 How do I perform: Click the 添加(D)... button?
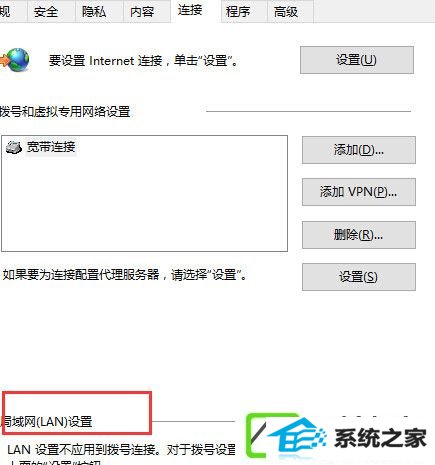359,150
